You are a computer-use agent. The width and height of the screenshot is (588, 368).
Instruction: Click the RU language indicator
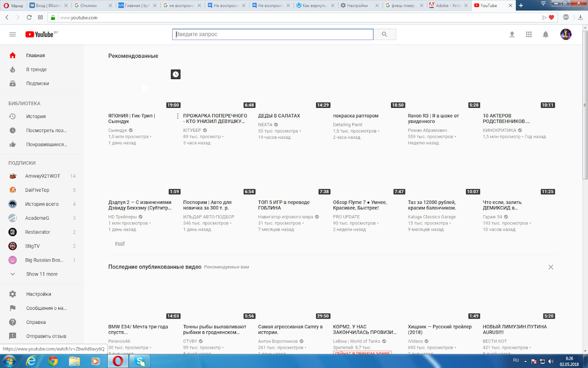[x=516, y=360]
